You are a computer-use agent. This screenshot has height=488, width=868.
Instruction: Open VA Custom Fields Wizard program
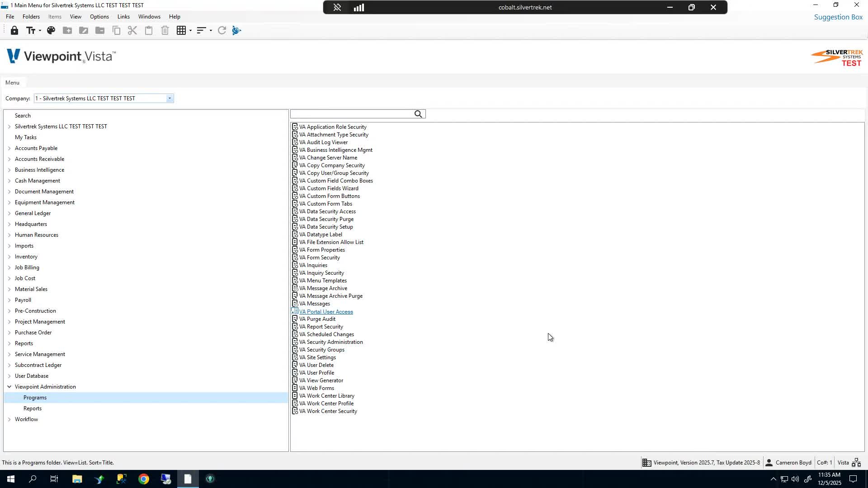point(329,188)
